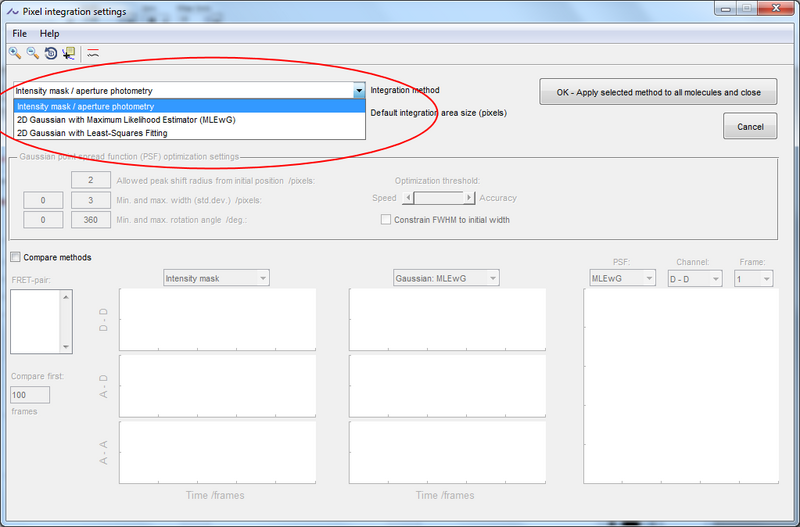The height and width of the screenshot is (527, 800).
Task: Click OK - Apply selected method button
Action: 658,93
